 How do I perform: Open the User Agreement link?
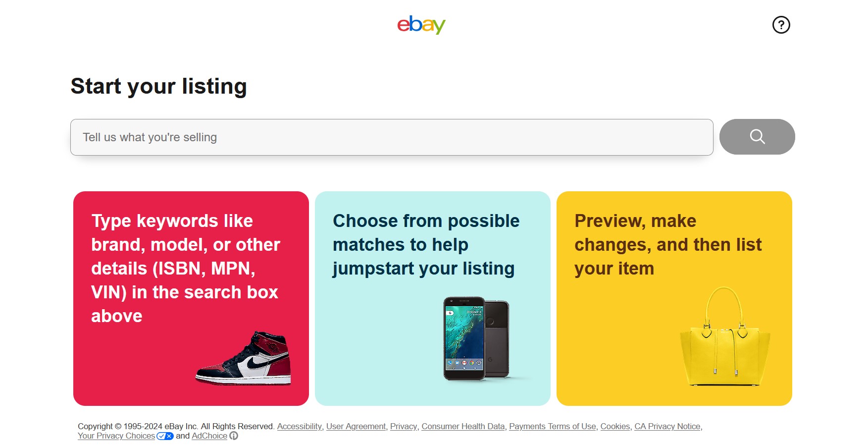point(356,426)
